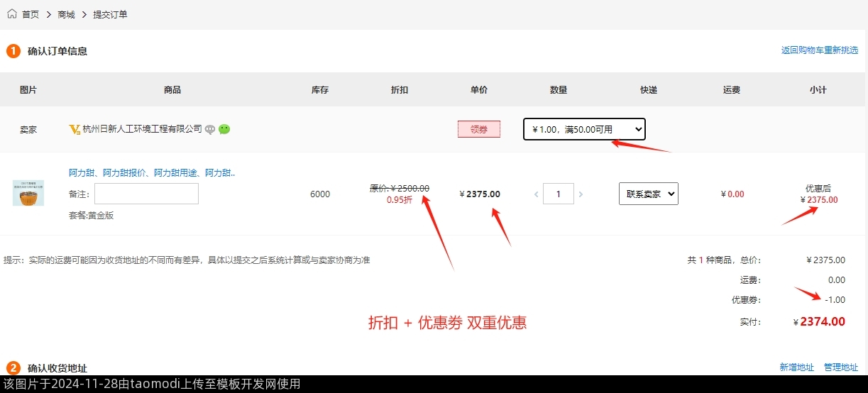Open the 阿力甜 product title link
This screenshot has width=868, height=393.
coord(152,172)
